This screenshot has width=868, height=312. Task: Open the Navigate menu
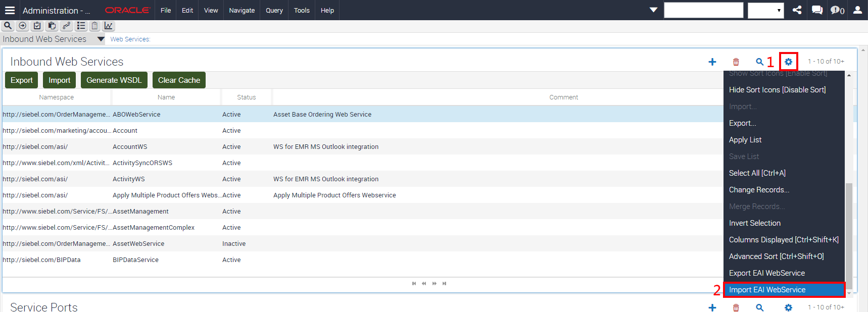pyautogui.click(x=242, y=10)
